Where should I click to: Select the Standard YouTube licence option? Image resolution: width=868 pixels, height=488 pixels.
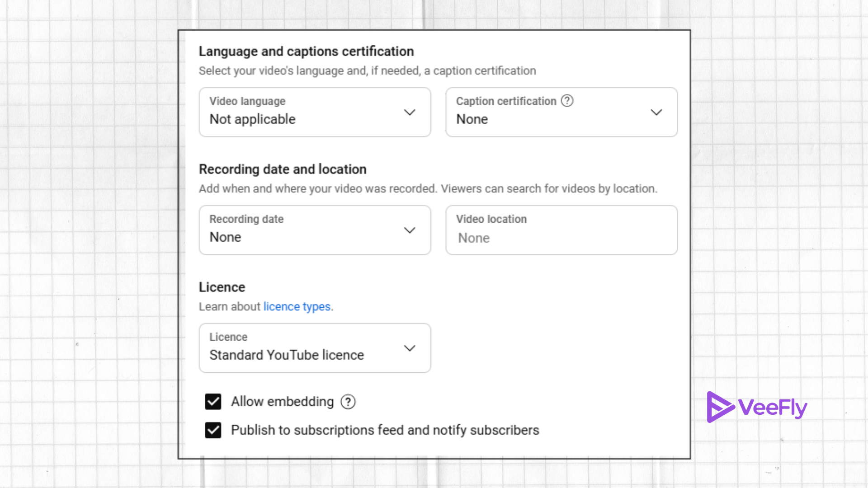pos(287,355)
